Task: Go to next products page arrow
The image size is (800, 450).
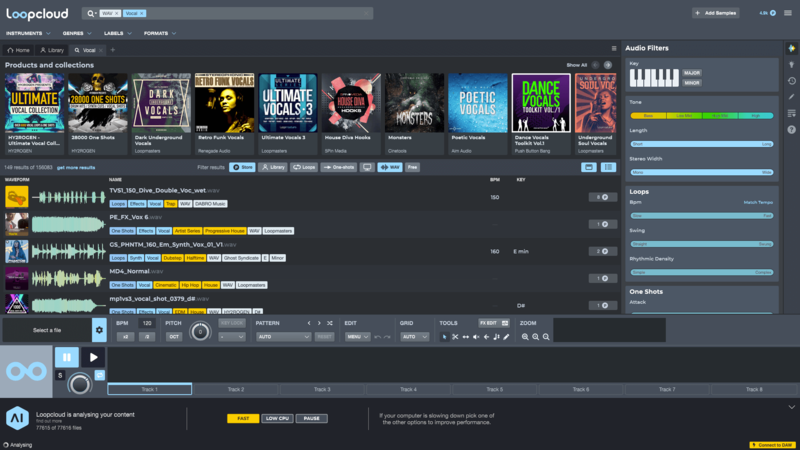Action: point(608,65)
